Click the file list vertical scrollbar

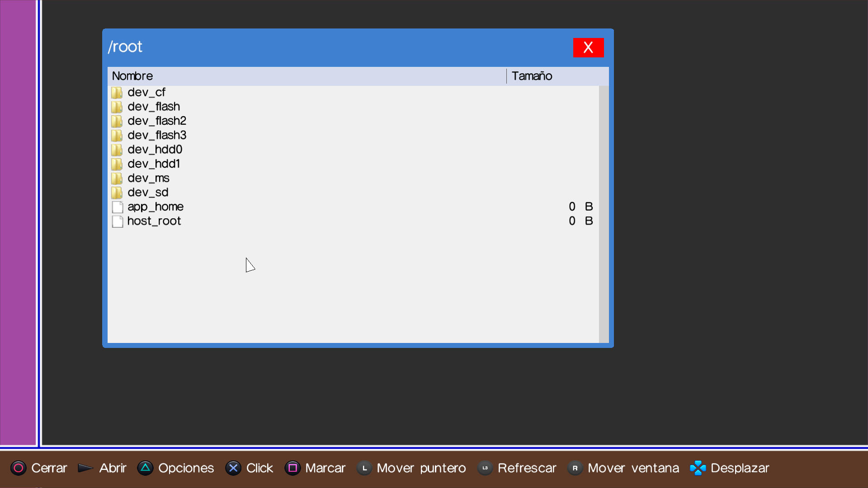604,214
